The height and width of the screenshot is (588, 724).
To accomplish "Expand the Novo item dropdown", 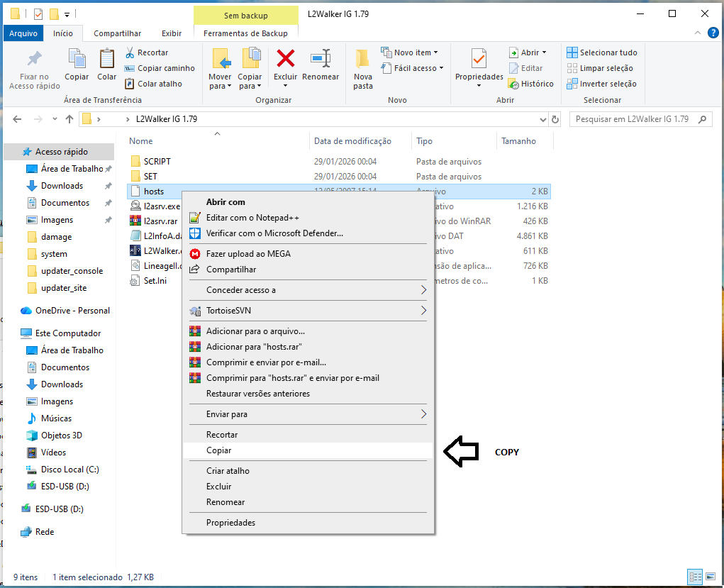I will click(x=409, y=52).
